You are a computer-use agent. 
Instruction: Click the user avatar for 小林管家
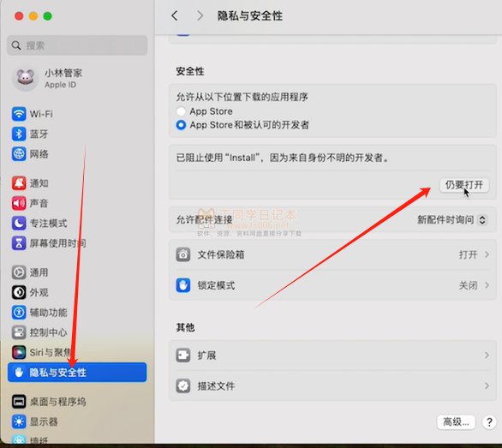click(26, 79)
